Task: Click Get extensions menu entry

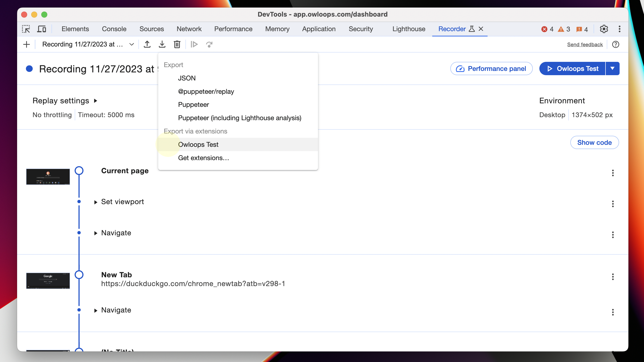Action: click(x=238, y=158)
